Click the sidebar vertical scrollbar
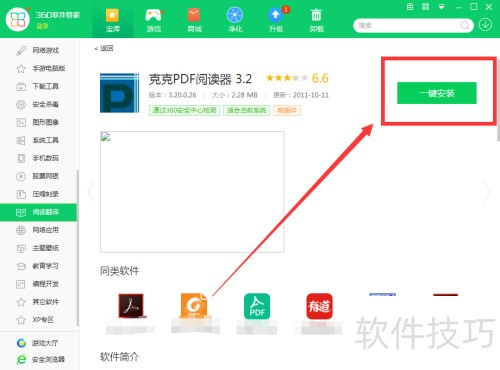 tap(78, 248)
